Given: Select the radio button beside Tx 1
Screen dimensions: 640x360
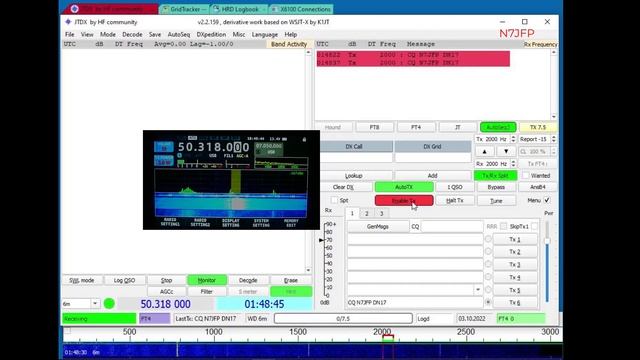Looking at the screenshot, I should 488,239.
